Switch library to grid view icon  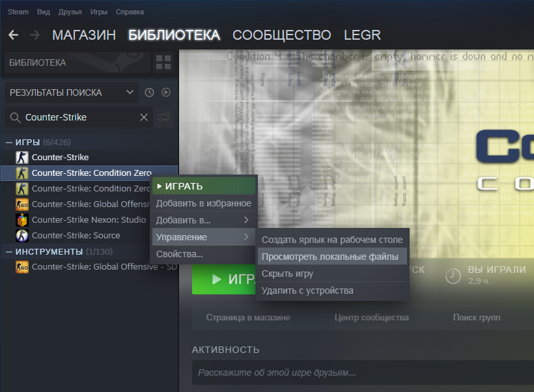[x=163, y=63]
